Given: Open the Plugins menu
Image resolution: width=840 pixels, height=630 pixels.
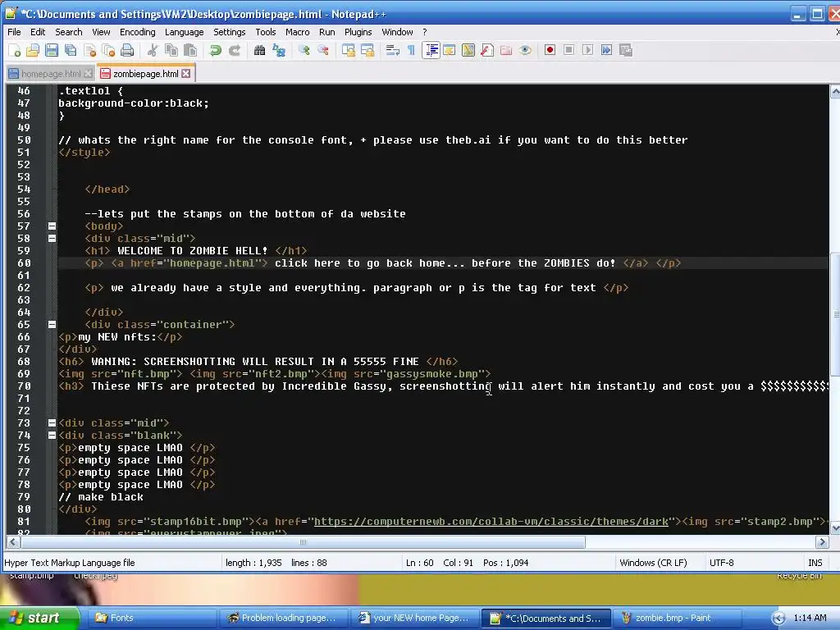Looking at the screenshot, I should coord(358,32).
